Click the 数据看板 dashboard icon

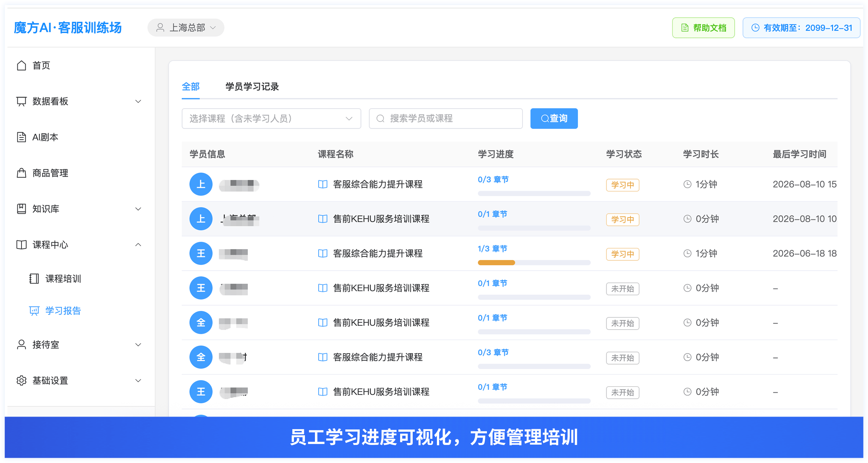pos(22,101)
